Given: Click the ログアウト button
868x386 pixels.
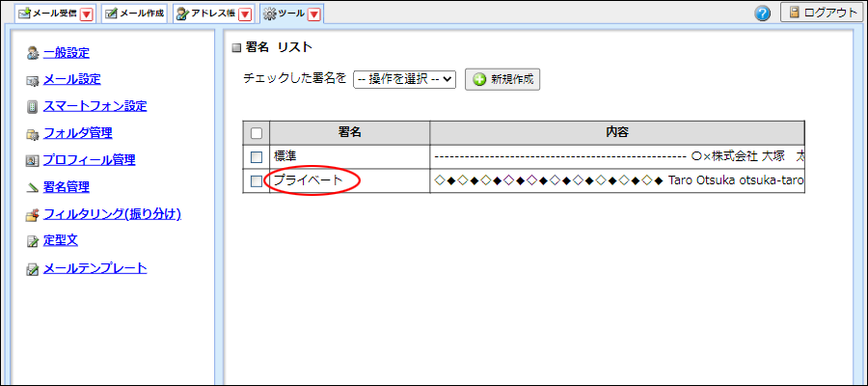Looking at the screenshot, I should pos(821,13).
